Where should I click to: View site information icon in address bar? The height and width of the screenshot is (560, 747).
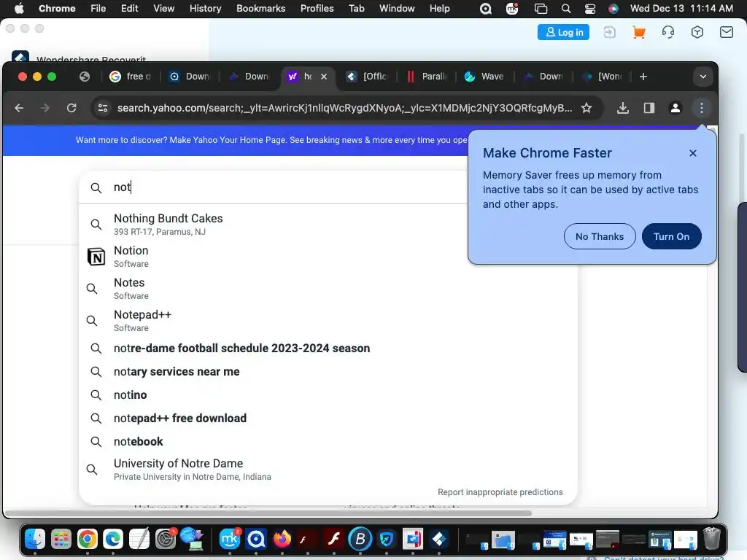pos(103,108)
